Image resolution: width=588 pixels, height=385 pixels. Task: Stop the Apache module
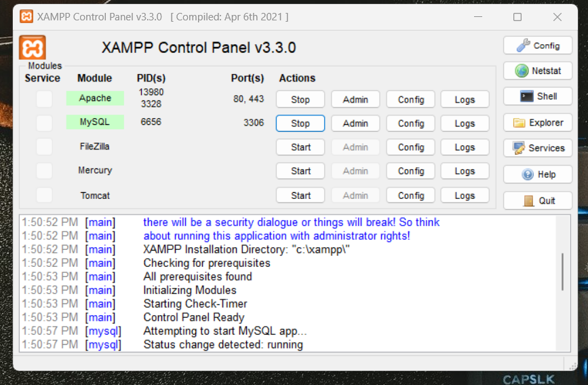[300, 100]
